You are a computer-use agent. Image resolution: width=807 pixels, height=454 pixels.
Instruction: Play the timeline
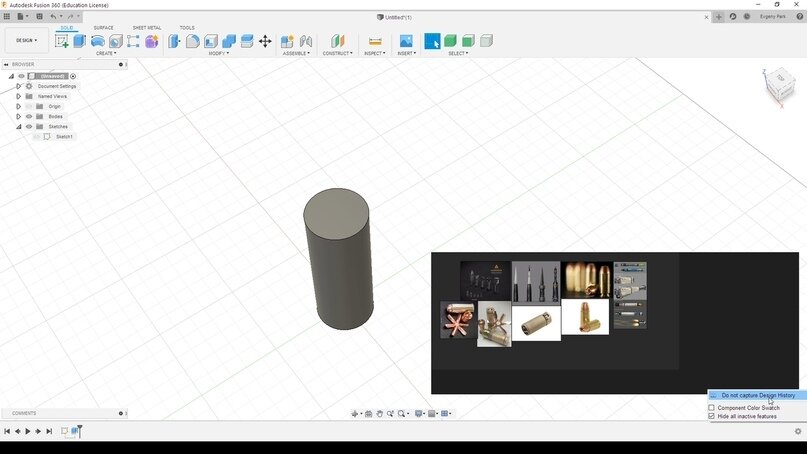click(28, 431)
